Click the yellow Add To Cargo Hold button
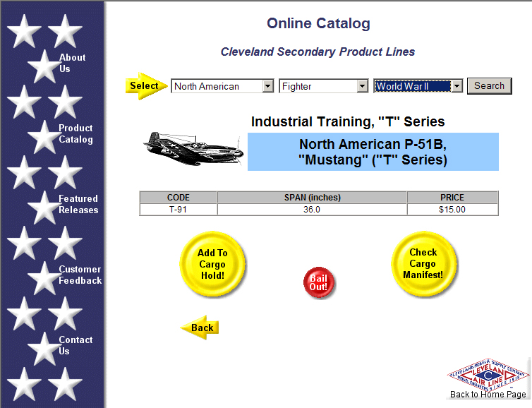 212,263
